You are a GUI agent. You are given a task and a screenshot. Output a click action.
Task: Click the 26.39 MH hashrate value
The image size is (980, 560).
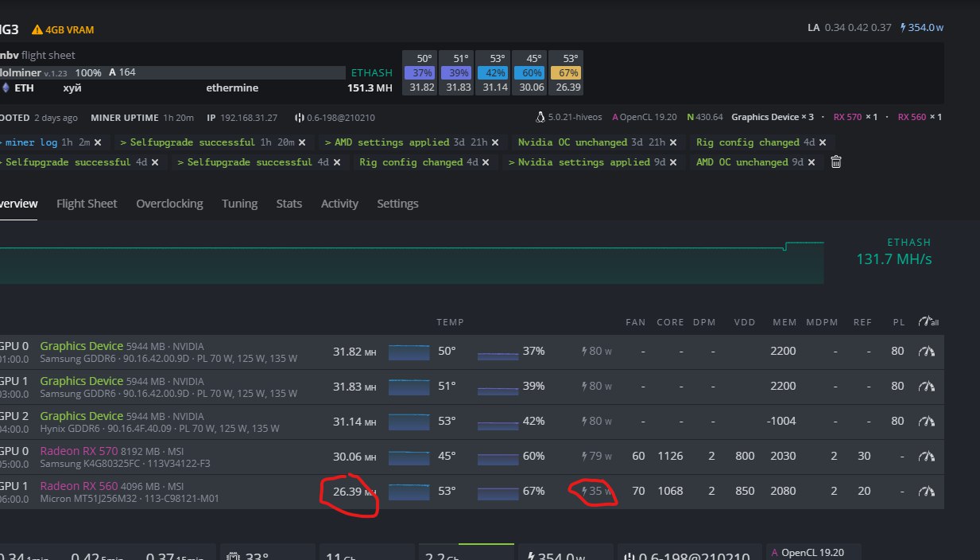coord(353,492)
